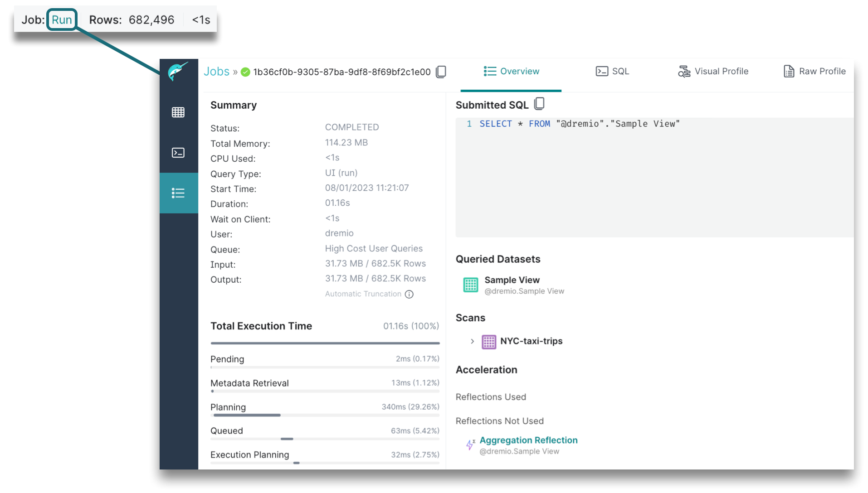Image resolution: width=868 pixels, height=493 pixels.
Task: Click the Dremio narwhal logo
Action: pos(178,72)
